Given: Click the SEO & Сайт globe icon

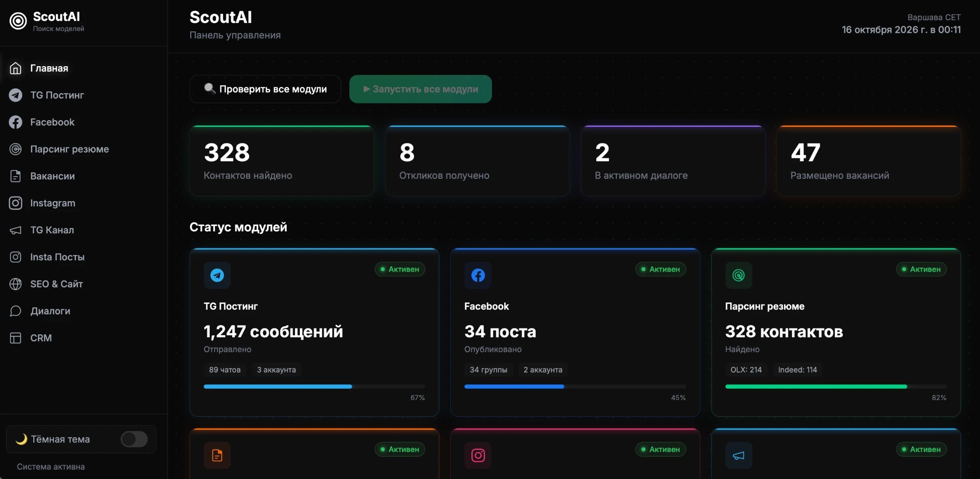Looking at the screenshot, I should 16,284.
